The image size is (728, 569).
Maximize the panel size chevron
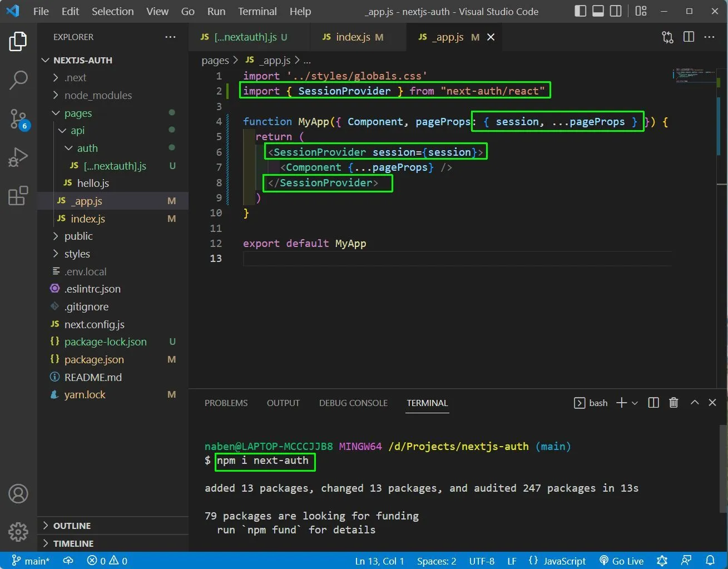(x=695, y=402)
